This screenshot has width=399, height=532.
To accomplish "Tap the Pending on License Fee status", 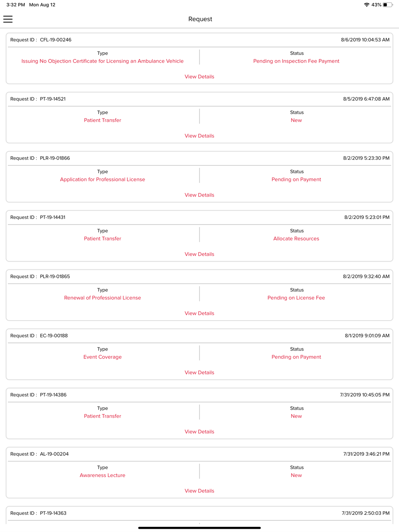I will pos(296,298).
